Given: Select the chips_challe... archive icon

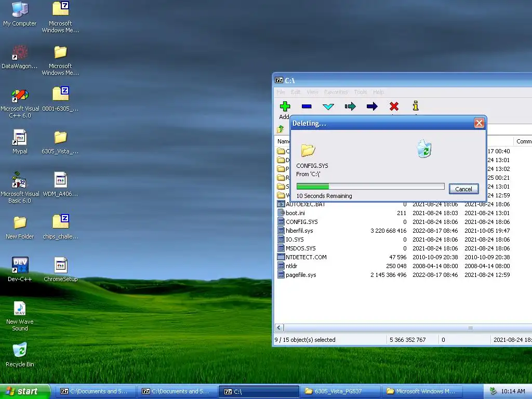Looking at the screenshot, I should (x=60, y=227).
